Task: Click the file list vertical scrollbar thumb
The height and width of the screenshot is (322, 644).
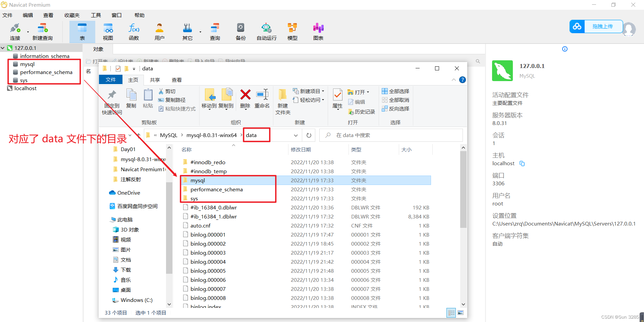Action: [463, 189]
